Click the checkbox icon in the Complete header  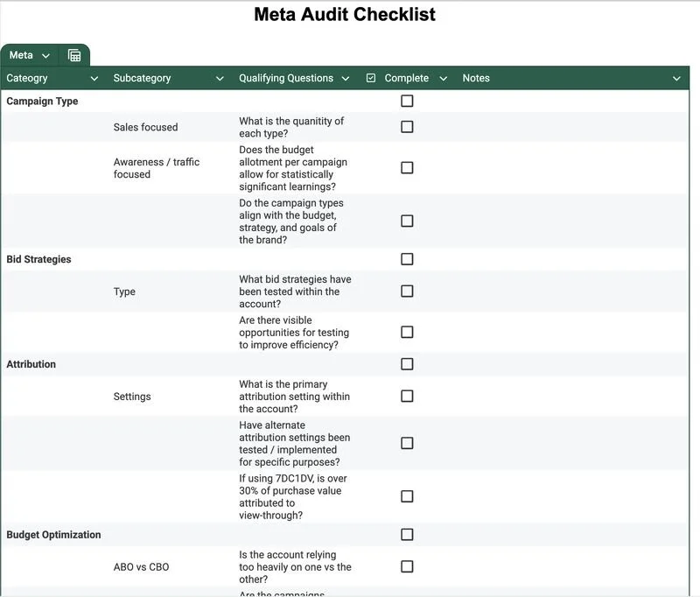point(372,78)
